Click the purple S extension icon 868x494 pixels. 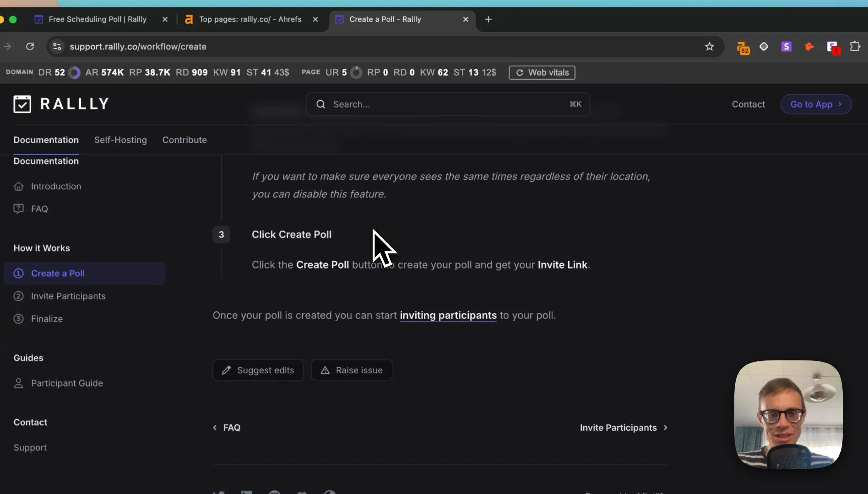pos(786,46)
